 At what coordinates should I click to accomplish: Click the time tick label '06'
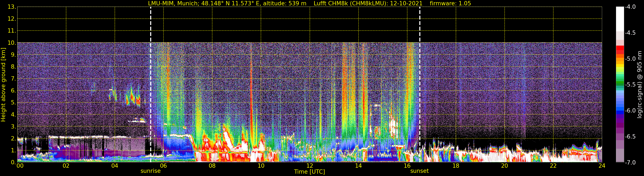coord(163,166)
